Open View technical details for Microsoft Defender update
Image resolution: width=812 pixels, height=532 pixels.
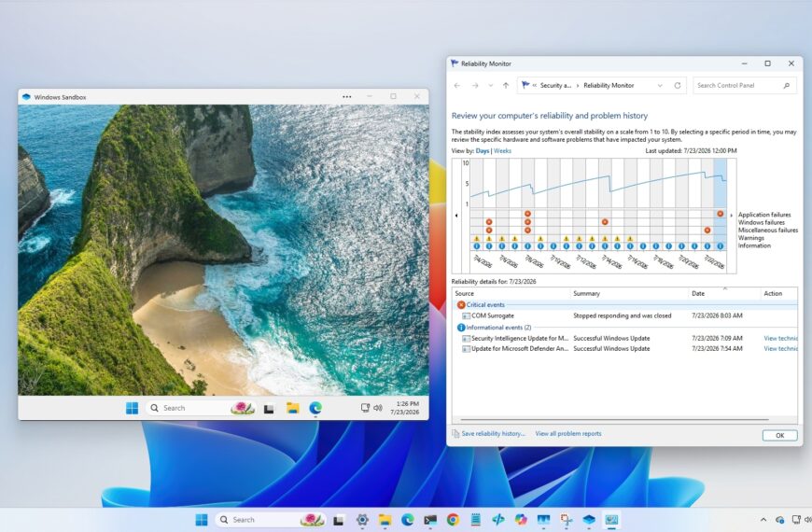(780, 349)
